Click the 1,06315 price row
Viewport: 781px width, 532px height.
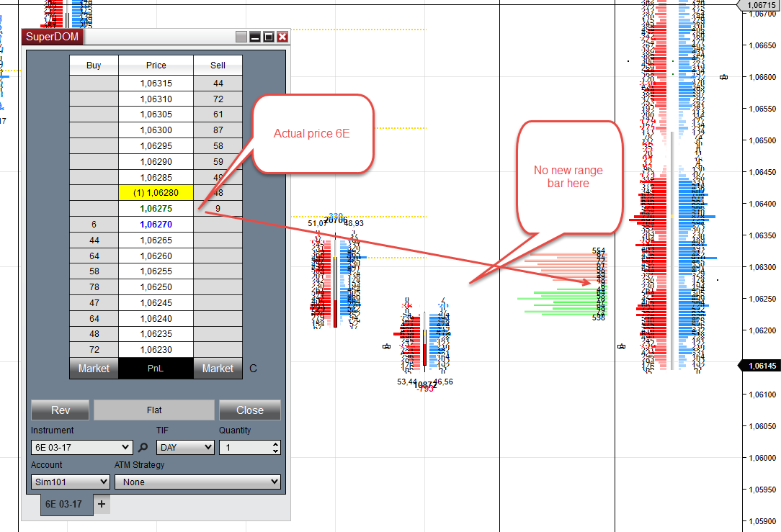pyautogui.click(x=156, y=83)
